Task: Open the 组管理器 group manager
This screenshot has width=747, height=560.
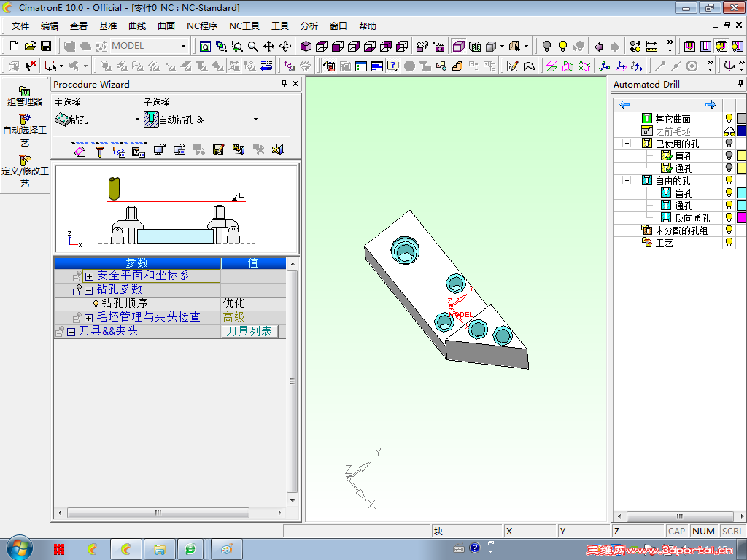Action: point(25,96)
